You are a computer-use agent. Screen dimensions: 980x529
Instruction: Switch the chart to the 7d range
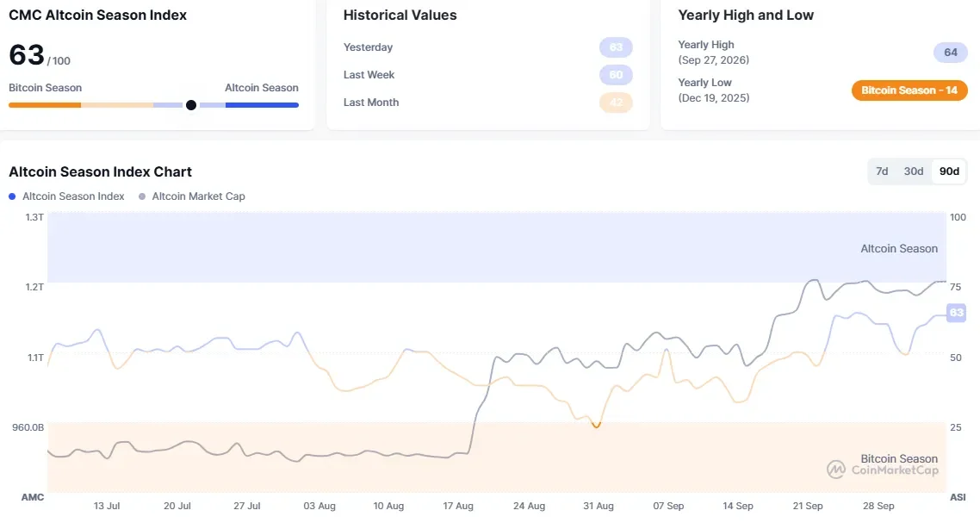point(882,171)
